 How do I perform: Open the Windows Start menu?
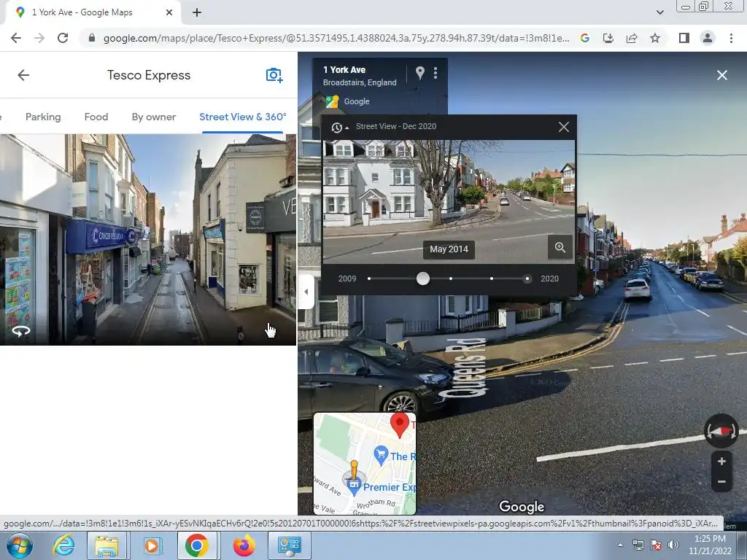click(x=20, y=545)
